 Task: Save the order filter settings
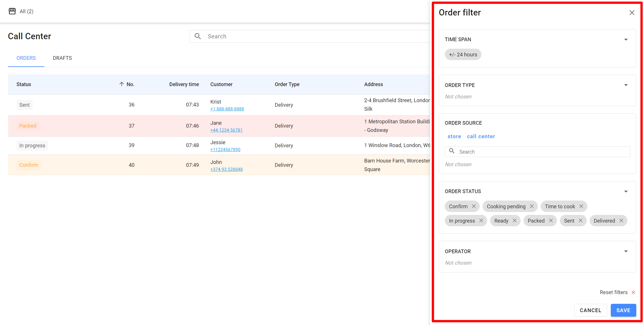[623, 310]
